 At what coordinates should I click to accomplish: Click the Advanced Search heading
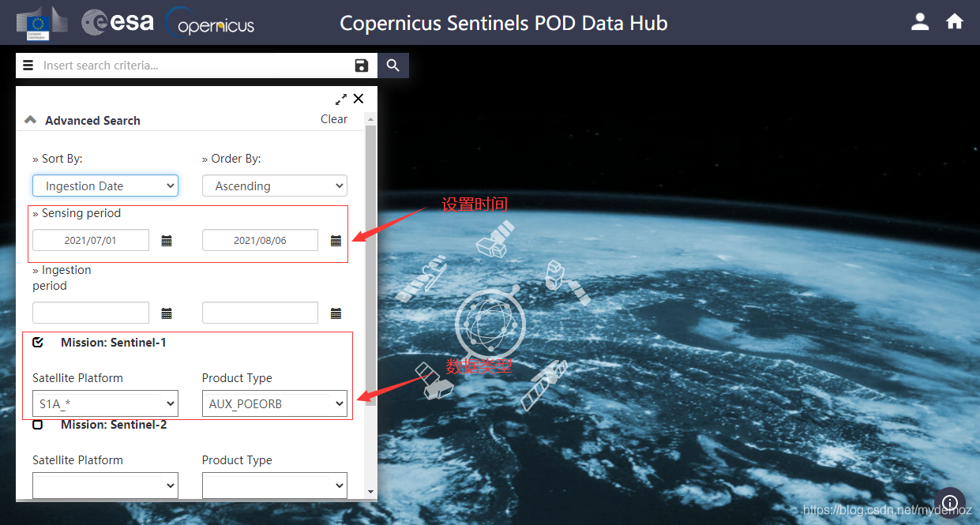click(92, 120)
